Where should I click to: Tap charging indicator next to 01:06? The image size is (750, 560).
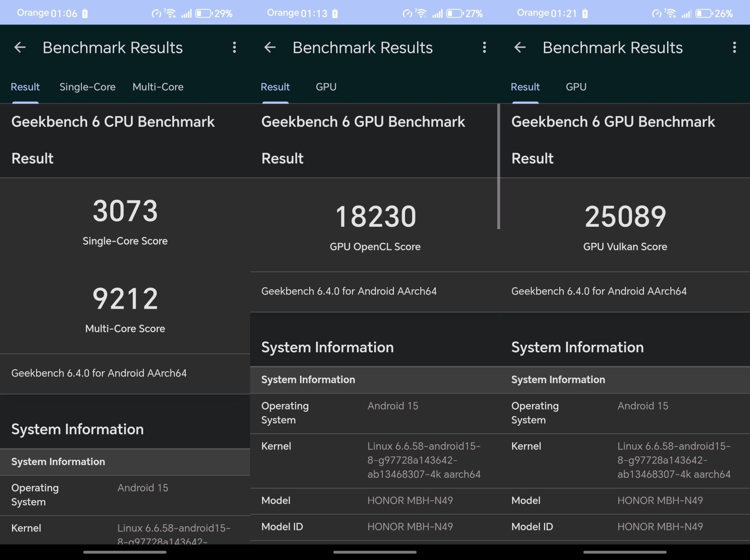pyautogui.click(x=85, y=14)
